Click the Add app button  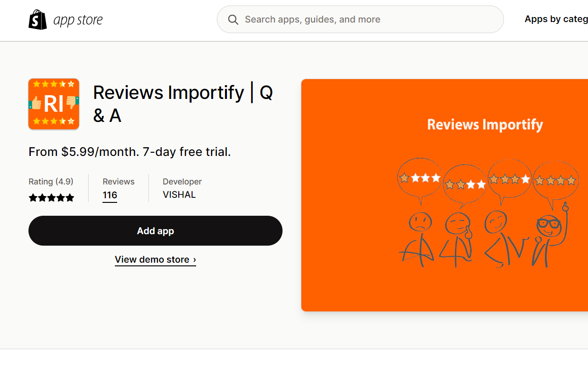pyautogui.click(x=155, y=230)
